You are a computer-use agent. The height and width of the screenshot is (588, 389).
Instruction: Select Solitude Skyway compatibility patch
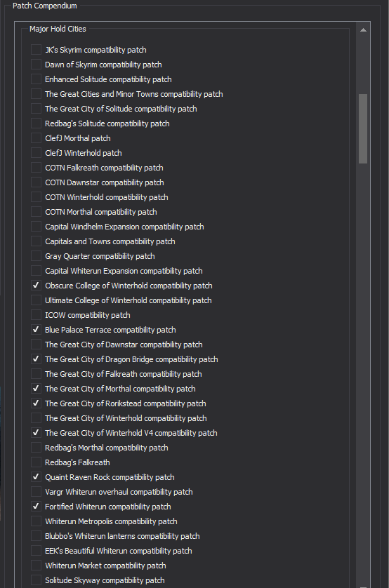pos(36,580)
